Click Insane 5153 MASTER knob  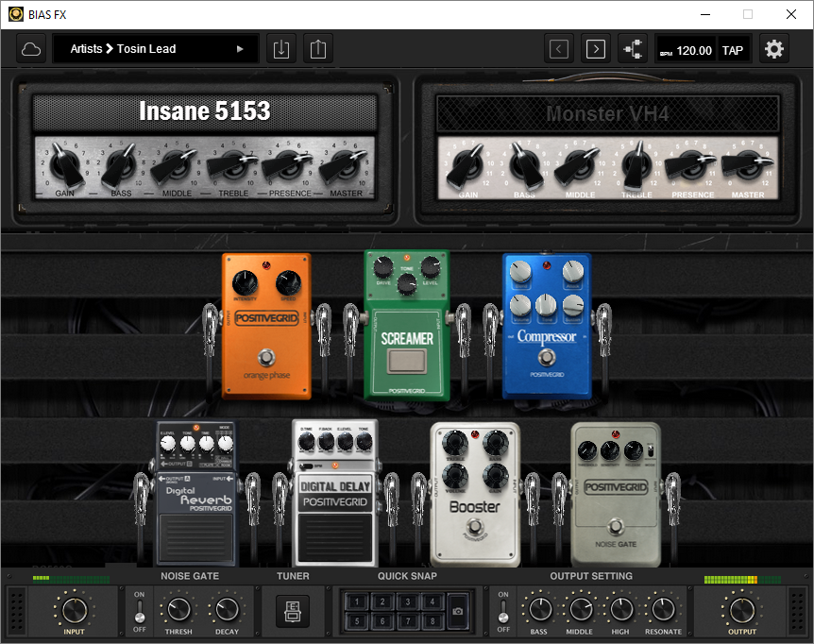[x=343, y=166]
